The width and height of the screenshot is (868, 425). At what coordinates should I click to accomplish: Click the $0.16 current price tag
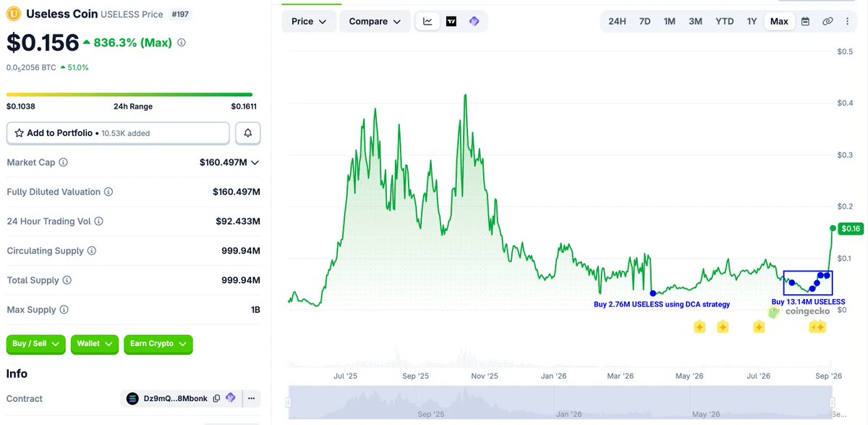click(x=851, y=229)
